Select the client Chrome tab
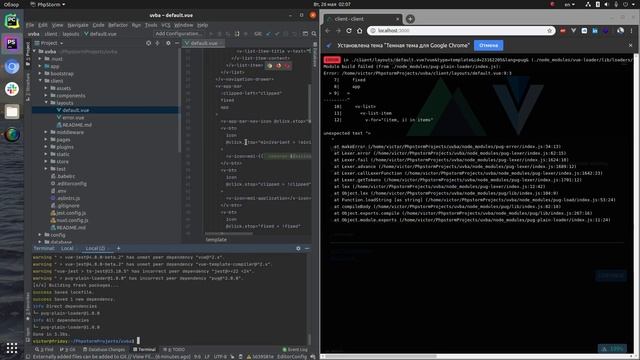This screenshot has height=360, width=640. pyautogui.click(x=363, y=19)
